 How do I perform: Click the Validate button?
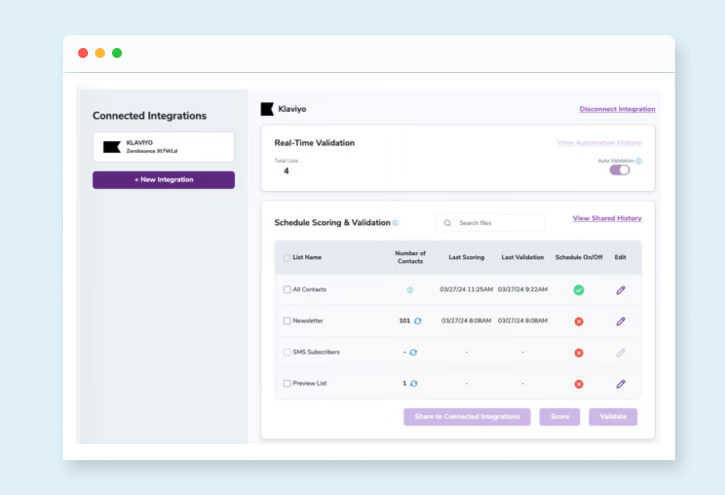tap(613, 417)
